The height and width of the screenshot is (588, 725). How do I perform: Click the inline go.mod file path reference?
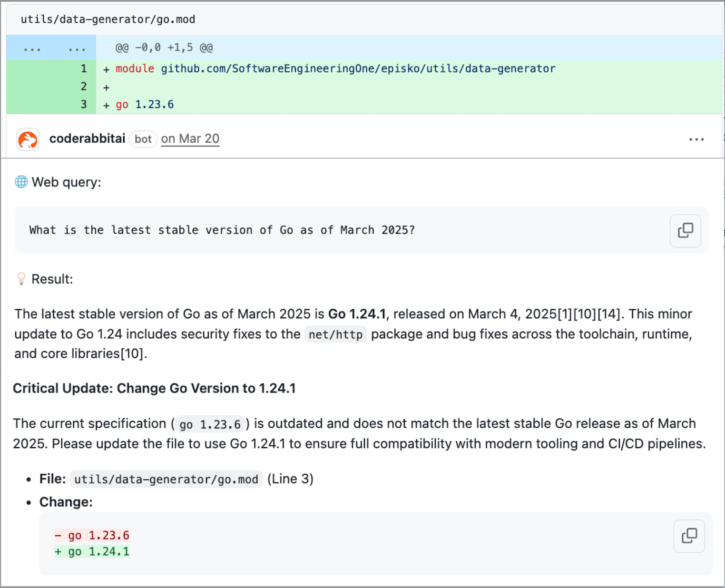(166, 479)
